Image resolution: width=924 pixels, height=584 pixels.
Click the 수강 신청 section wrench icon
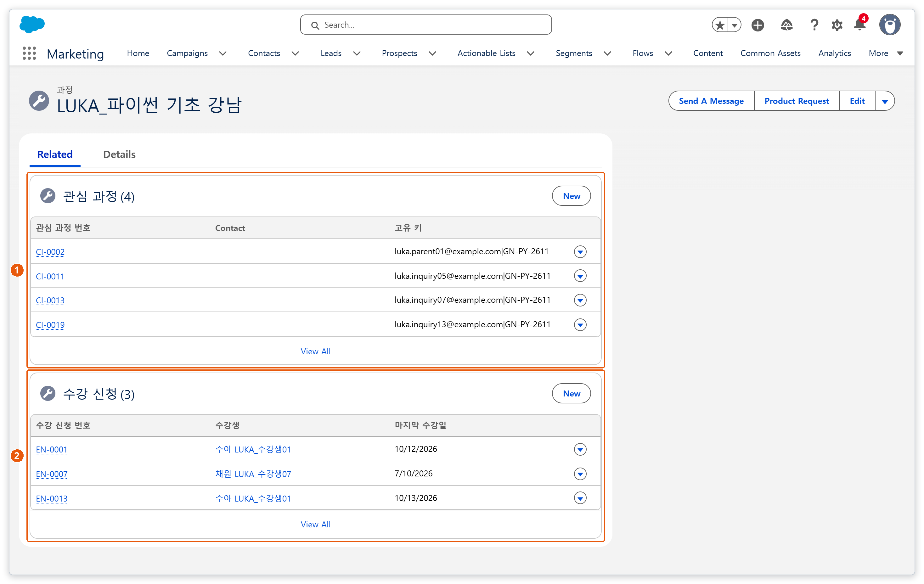tap(48, 394)
